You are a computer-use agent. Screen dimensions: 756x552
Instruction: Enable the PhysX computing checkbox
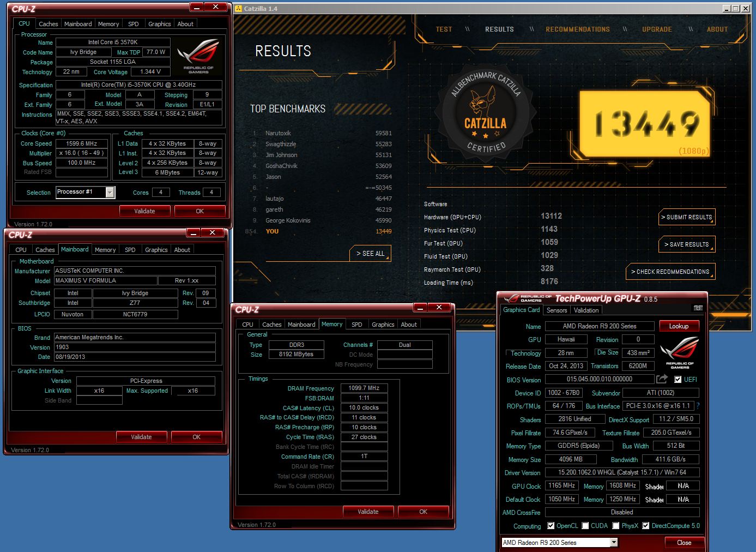tap(615, 526)
